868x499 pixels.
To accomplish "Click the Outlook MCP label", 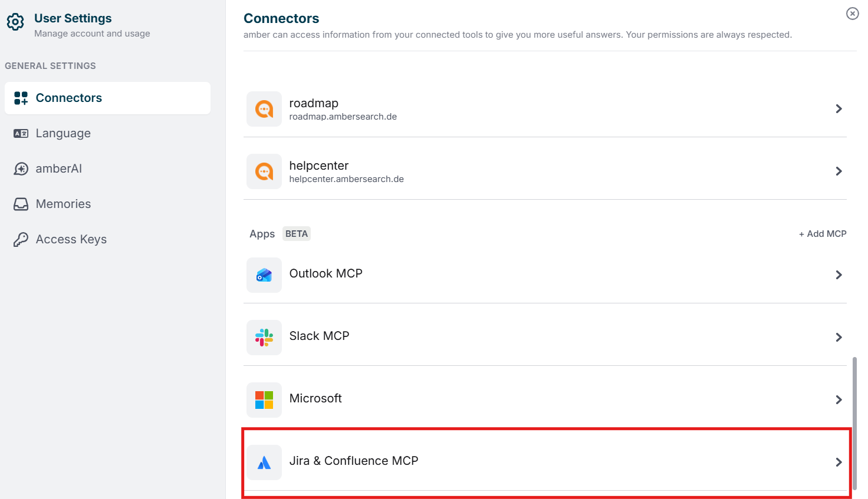I will pos(326,273).
